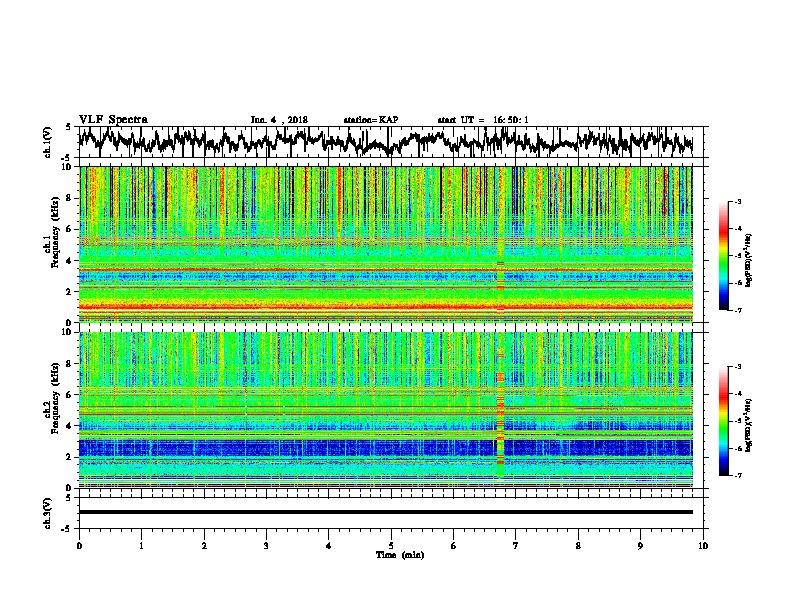This screenshot has width=792, height=612.
Task: Click the "Time (min)" x-axis label
Action: 400,555
